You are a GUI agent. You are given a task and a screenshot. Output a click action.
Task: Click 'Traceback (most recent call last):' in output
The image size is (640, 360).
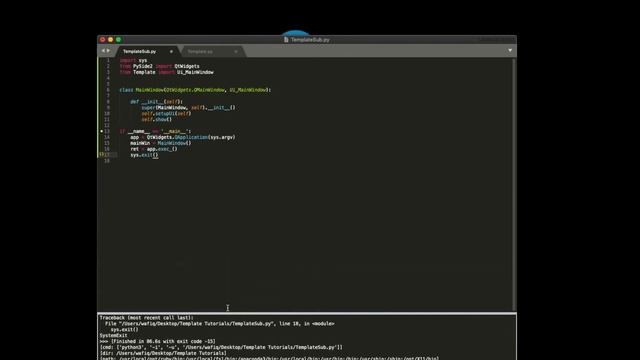(x=147, y=318)
